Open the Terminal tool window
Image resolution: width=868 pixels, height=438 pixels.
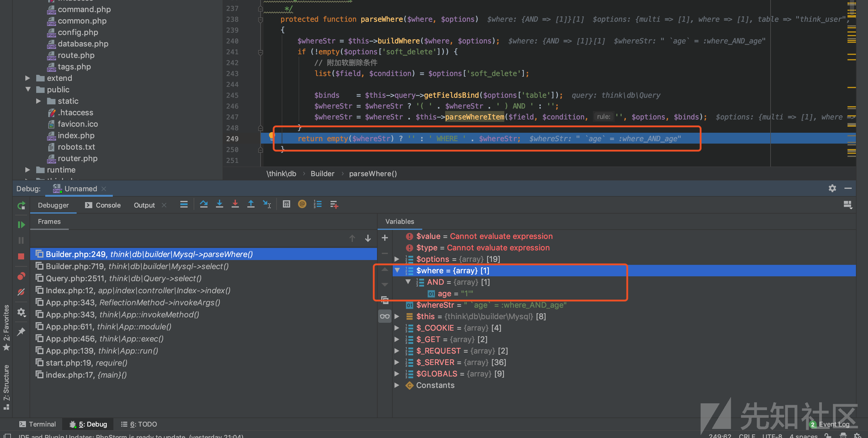[37, 424]
